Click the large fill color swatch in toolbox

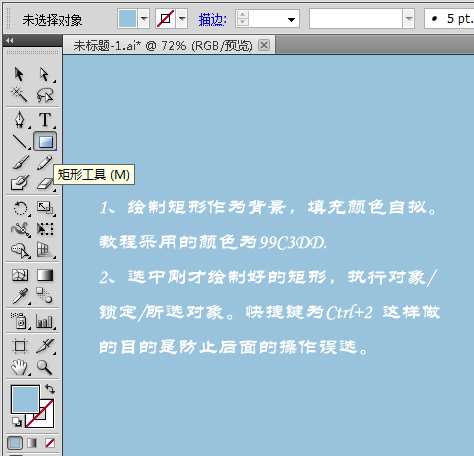(25, 399)
